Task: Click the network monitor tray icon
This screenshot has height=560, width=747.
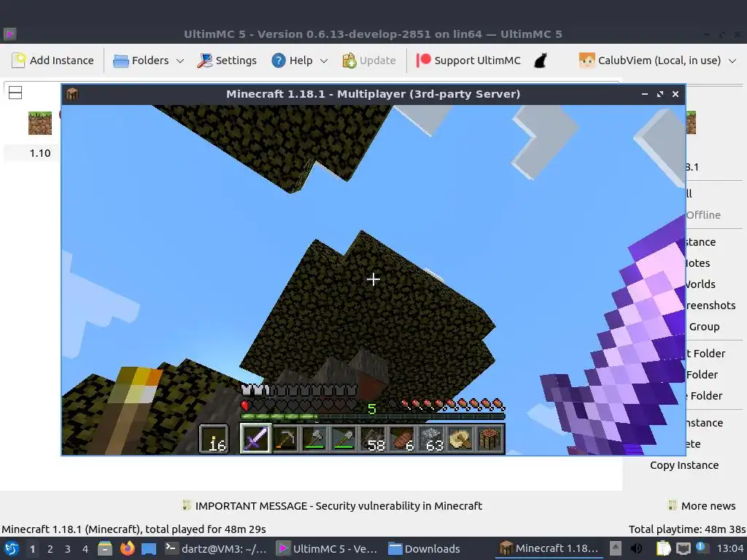Action: (683, 549)
